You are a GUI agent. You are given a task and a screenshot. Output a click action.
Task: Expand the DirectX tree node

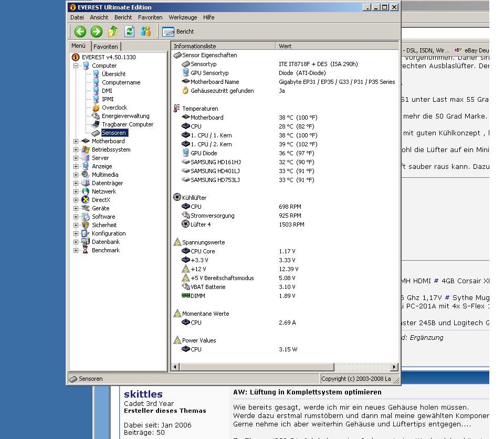76,200
